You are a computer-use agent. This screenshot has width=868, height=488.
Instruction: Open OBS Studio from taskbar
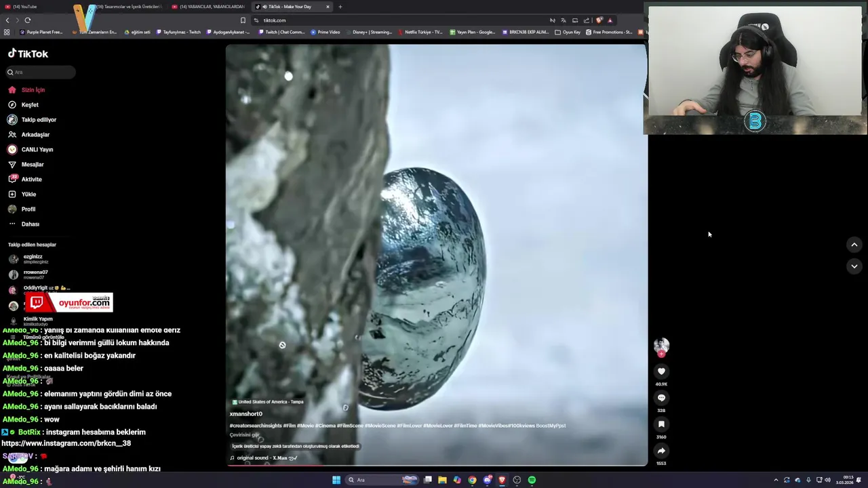tap(517, 480)
